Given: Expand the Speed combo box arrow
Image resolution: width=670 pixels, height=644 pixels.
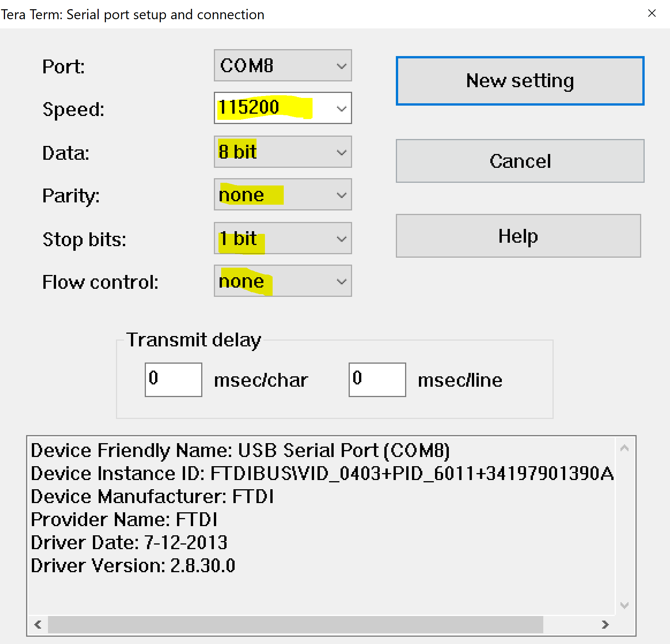Looking at the screenshot, I should click(x=341, y=109).
